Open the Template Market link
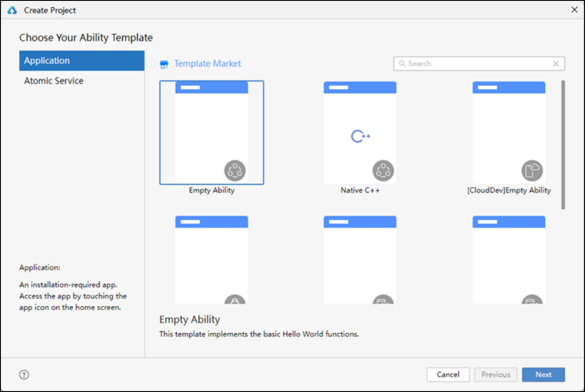The width and height of the screenshot is (585, 392). pyautogui.click(x=207, y=64)
